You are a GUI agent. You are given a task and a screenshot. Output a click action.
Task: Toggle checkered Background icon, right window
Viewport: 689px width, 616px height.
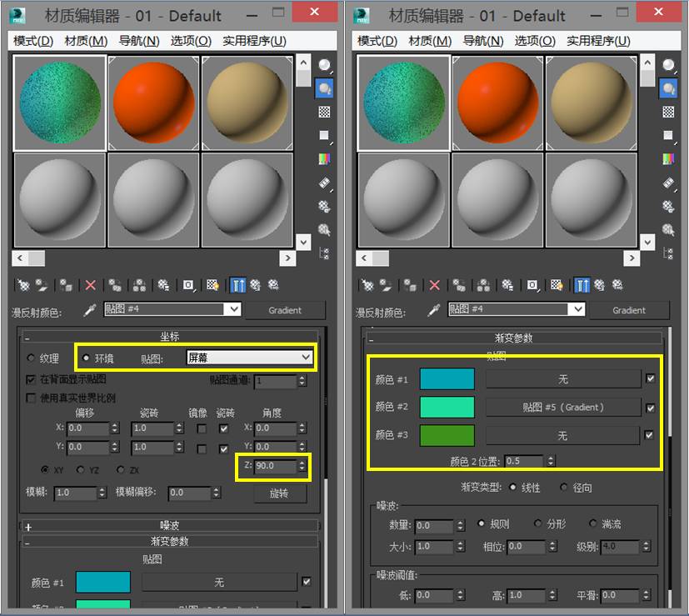click(x=668, y=113)
